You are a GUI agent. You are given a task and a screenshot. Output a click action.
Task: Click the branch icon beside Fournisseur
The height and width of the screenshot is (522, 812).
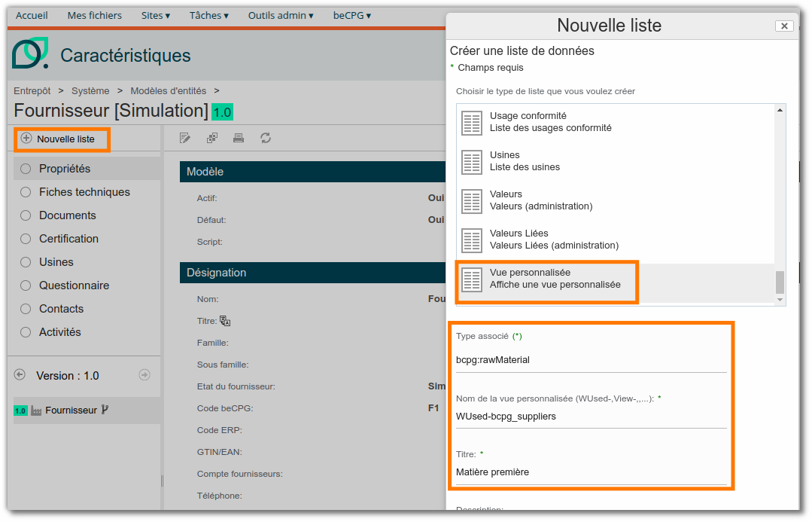coord(105,410)
